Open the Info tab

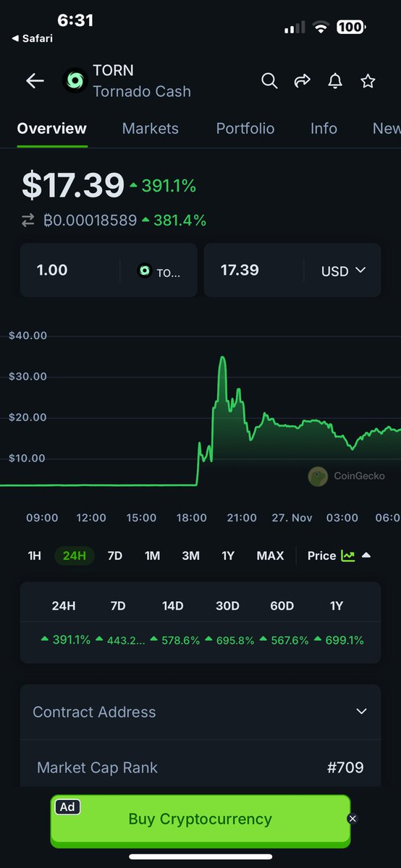[x=324, y=129]
